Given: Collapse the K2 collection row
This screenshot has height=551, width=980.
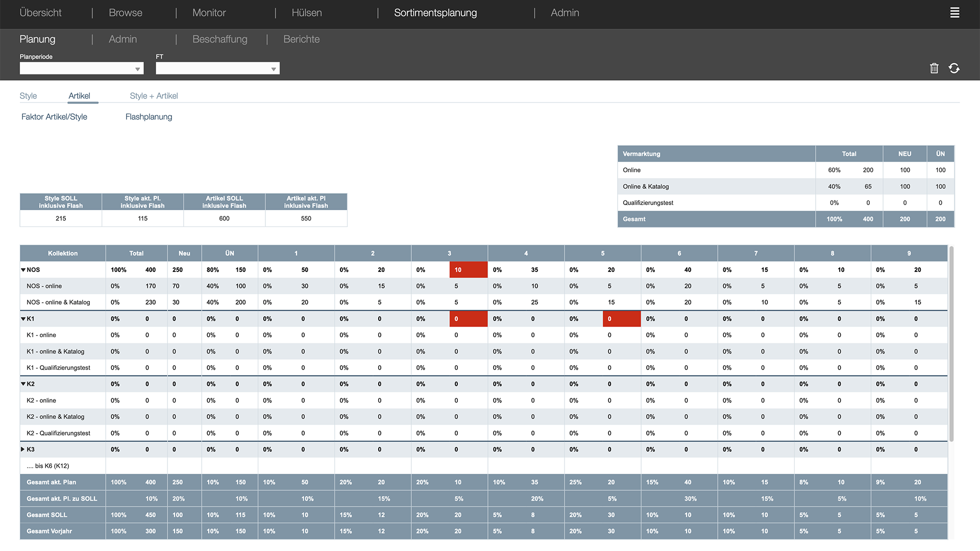Looking at the screenshot, I should point(23,384).
